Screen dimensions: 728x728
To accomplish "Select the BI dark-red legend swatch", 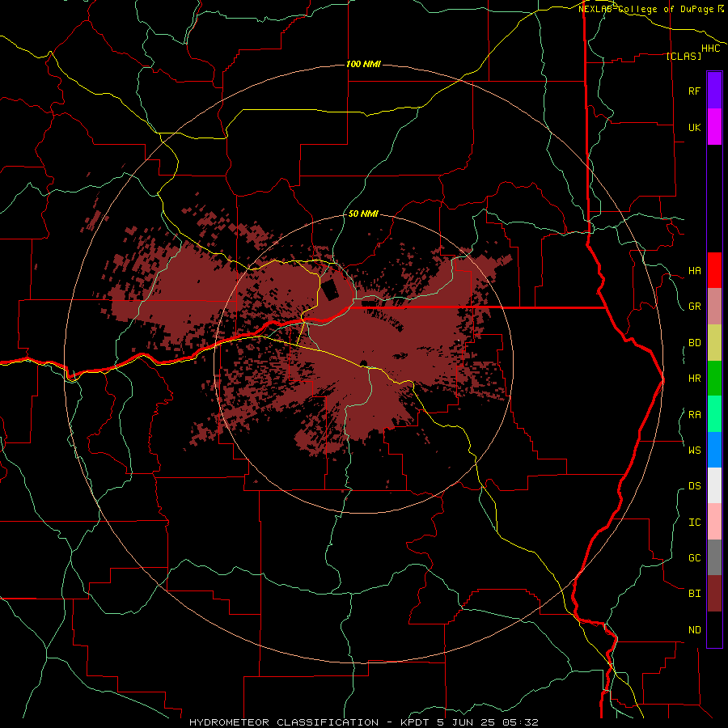I will (714, 594).
